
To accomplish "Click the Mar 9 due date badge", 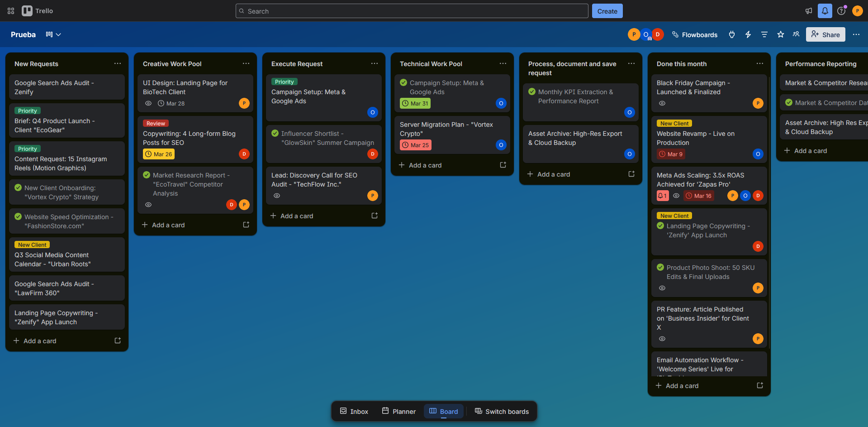I will point(671,154).
